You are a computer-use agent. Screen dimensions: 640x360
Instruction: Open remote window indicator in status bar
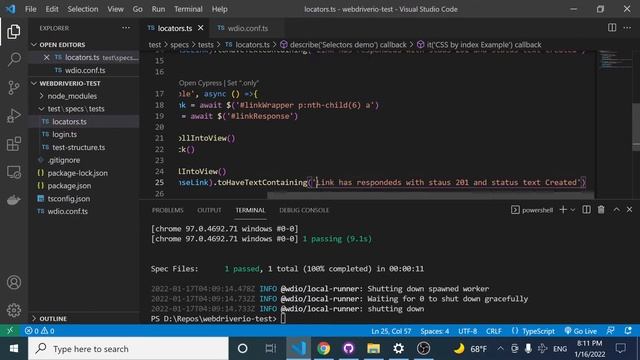(10, 331)
